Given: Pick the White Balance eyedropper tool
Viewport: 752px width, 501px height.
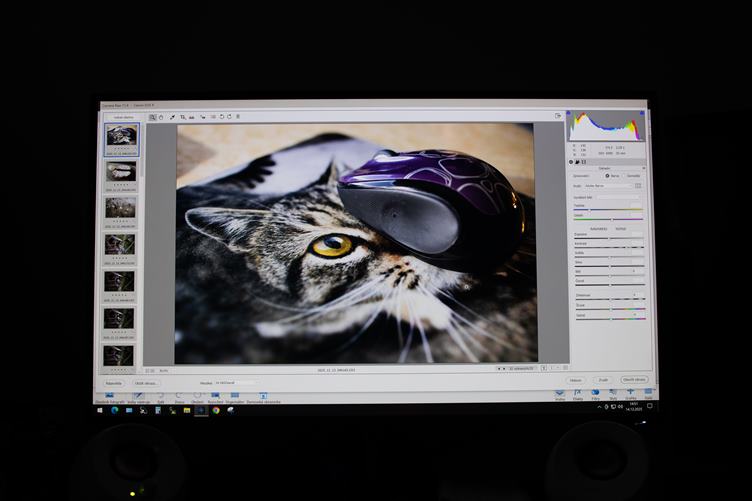Looking at the screenshot, I should pyautogui.click(x=172, y=117).
